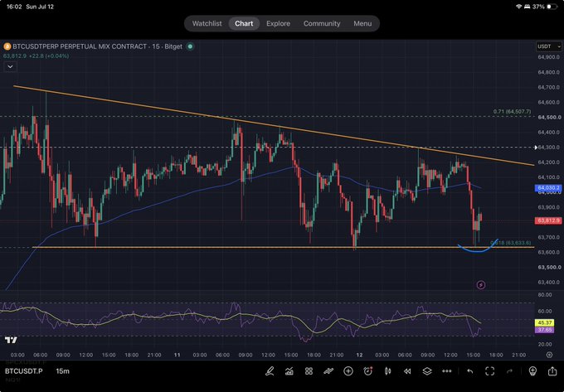Open the three-dots more options
This screenshot has height=392, width=564.
[447, 371]
